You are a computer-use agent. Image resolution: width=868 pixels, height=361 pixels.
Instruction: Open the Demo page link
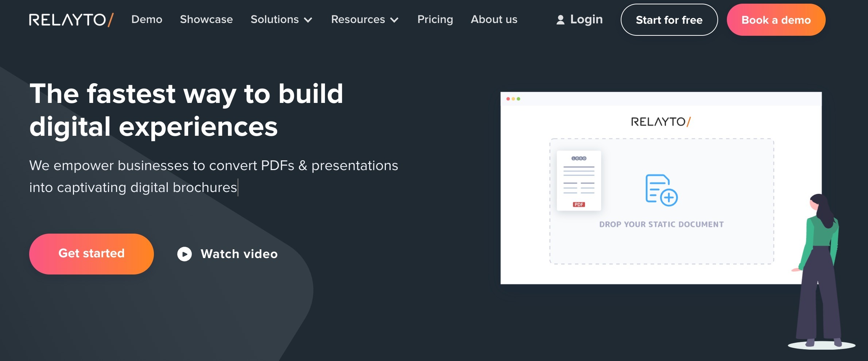[x=147, y=19]
